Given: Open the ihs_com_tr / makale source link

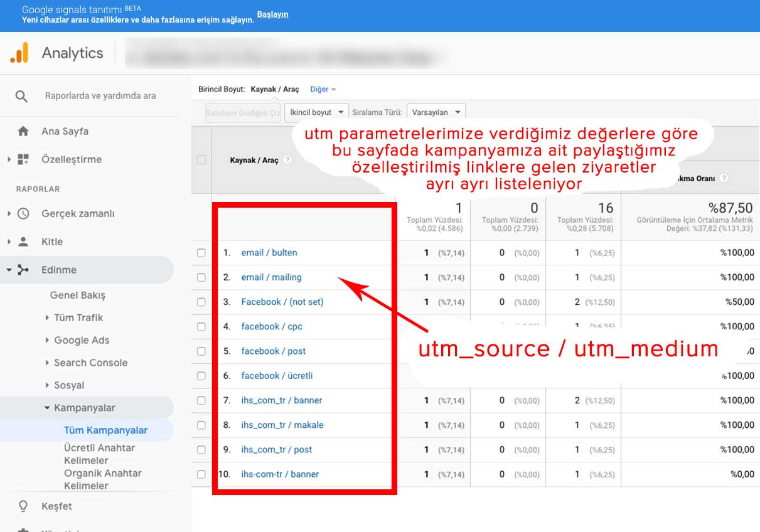Looking at the screenshot, I should 282,425.
